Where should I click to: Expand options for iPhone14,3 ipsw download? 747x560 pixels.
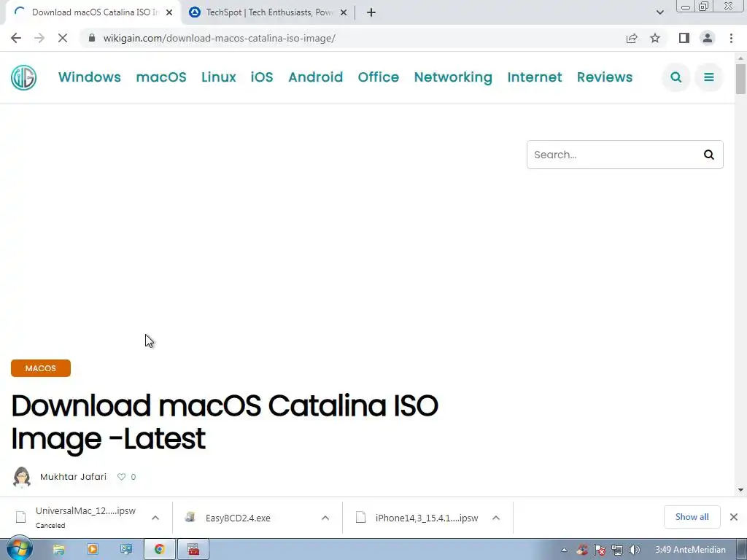coord(496,518)
